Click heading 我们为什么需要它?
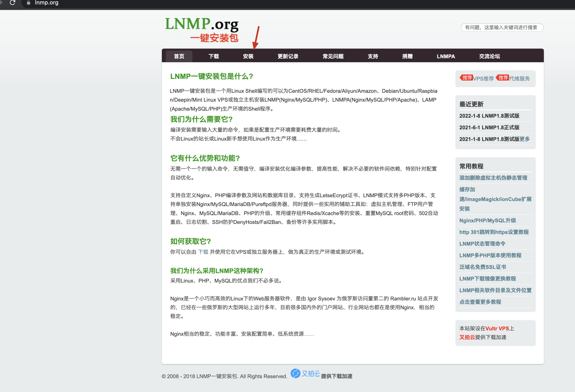575x392 pixels. coord(201,119)
